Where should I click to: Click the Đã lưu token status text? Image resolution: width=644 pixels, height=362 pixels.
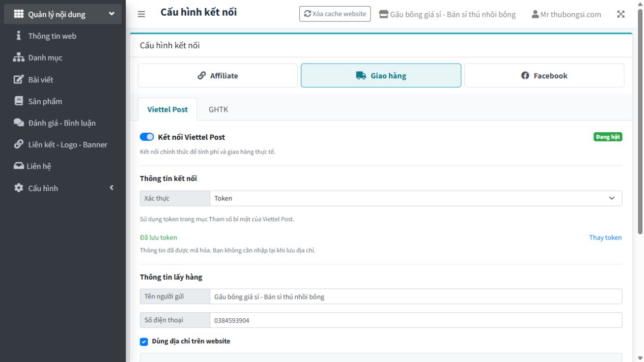[158, 237]
